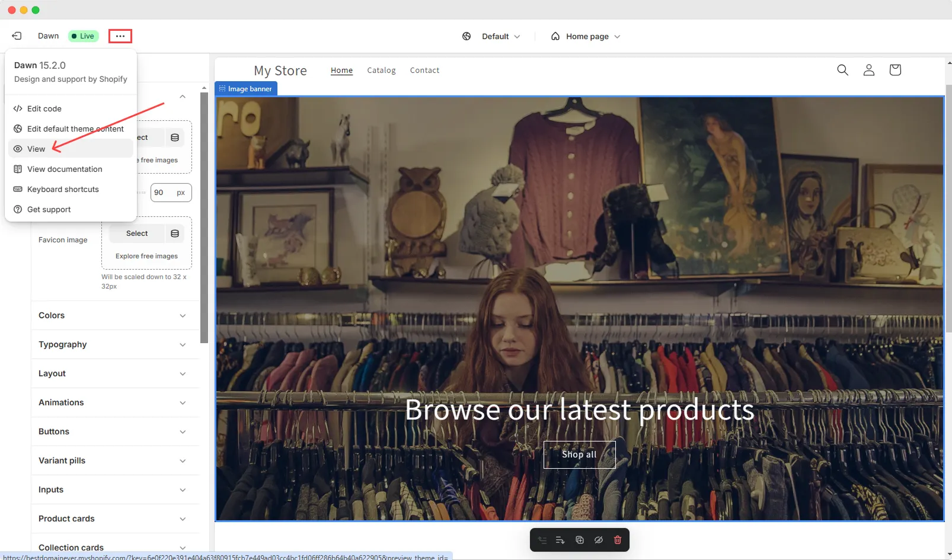
Task: Open dynamic source picker beside favicon Select
Action: 174,233
